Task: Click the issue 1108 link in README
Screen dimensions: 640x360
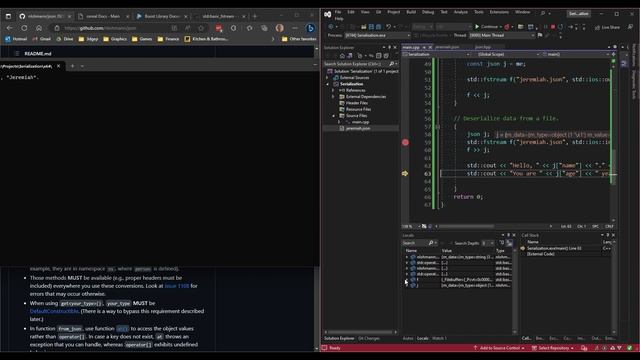Action: [177, 286]
